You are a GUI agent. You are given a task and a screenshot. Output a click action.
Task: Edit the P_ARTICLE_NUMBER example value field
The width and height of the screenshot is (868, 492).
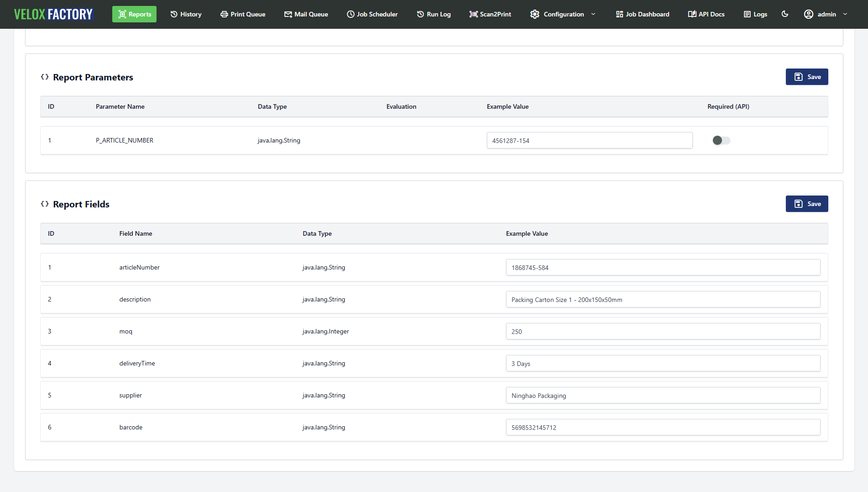click(590, 140)
